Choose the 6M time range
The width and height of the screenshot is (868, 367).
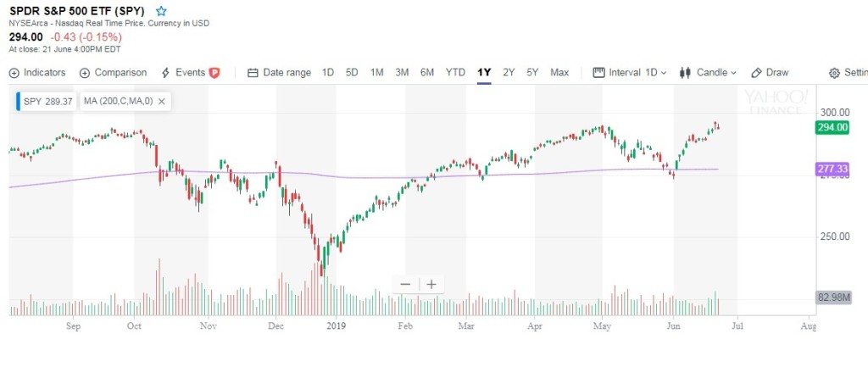pos(427,73)
